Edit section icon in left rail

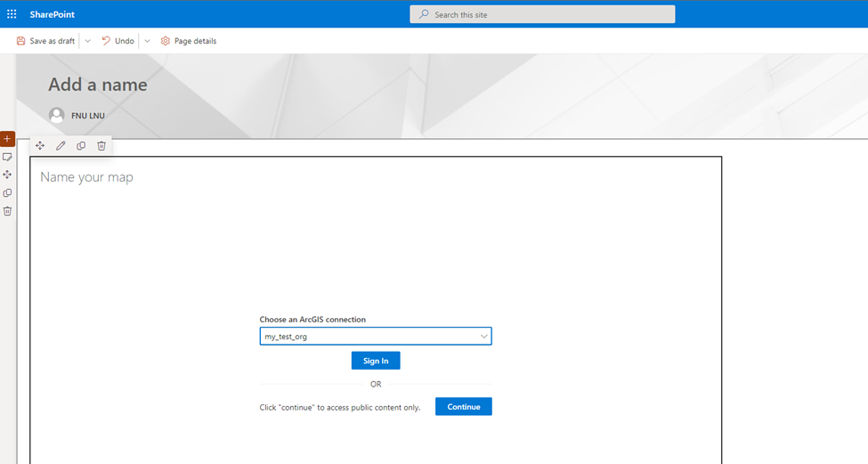coord(7,158)
